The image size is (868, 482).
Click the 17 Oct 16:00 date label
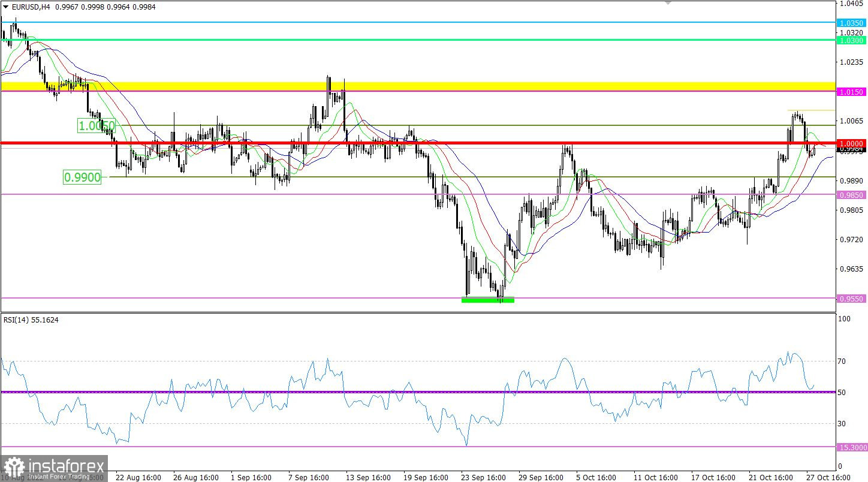713,478
